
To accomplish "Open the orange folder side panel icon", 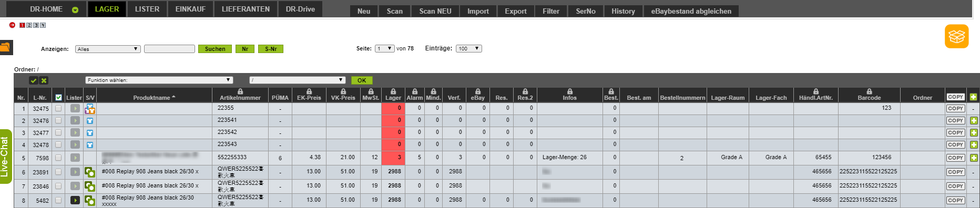I will point(6,47).
